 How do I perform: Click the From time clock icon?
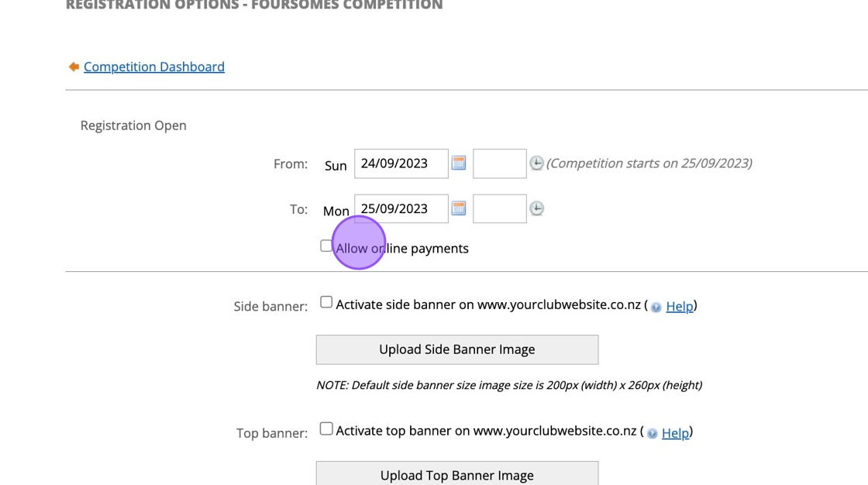pyautogui.click(x=536, y=163)
